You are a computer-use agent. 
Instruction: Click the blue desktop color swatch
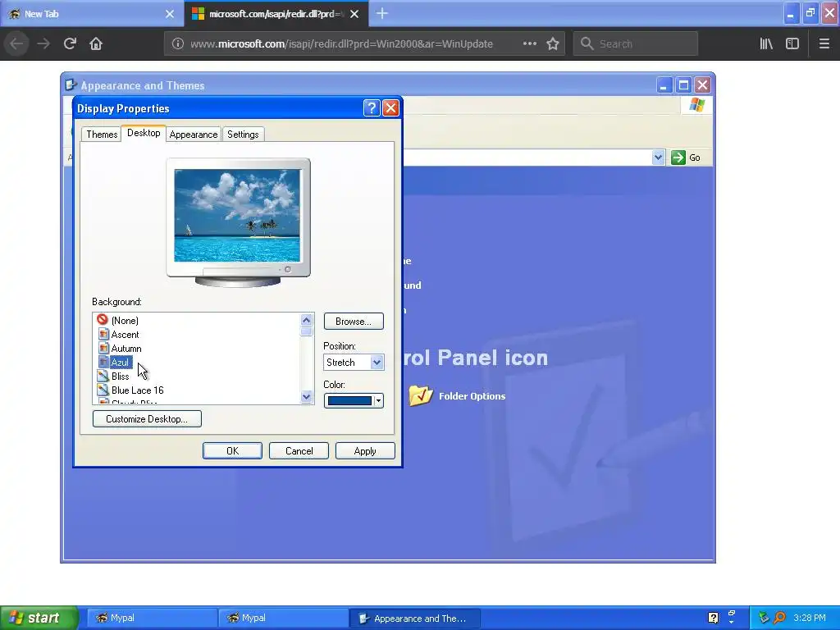[349, 400]
